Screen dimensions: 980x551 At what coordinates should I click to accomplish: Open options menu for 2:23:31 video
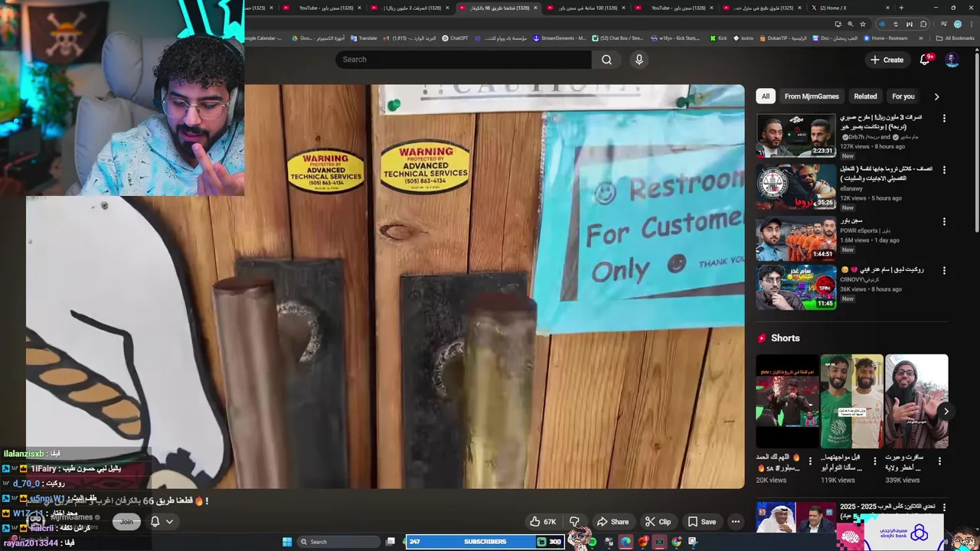point(944,119)
